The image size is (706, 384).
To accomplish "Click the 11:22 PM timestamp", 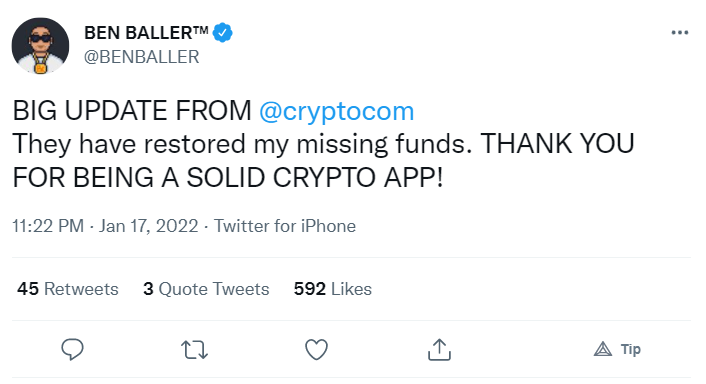I will tap(48, 226).
